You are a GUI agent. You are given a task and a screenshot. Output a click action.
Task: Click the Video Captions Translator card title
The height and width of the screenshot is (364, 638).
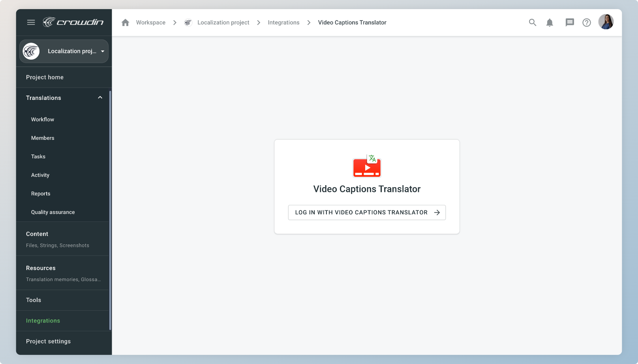point(367,189)
